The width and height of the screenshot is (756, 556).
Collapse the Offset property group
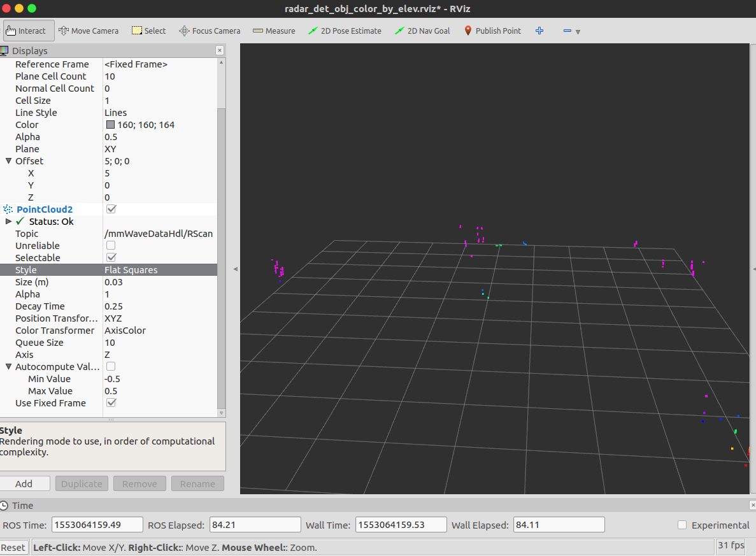pyautogui.click(x=8, y=160)
